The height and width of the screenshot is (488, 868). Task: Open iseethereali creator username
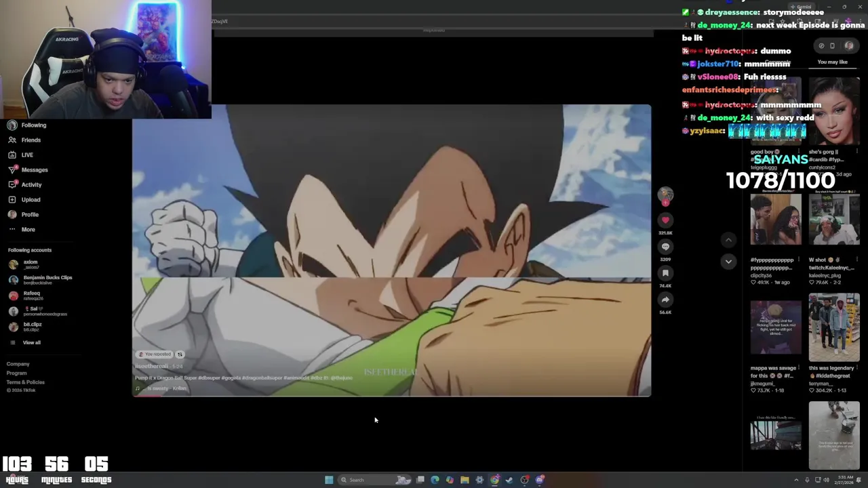click(x=151, y=366)
